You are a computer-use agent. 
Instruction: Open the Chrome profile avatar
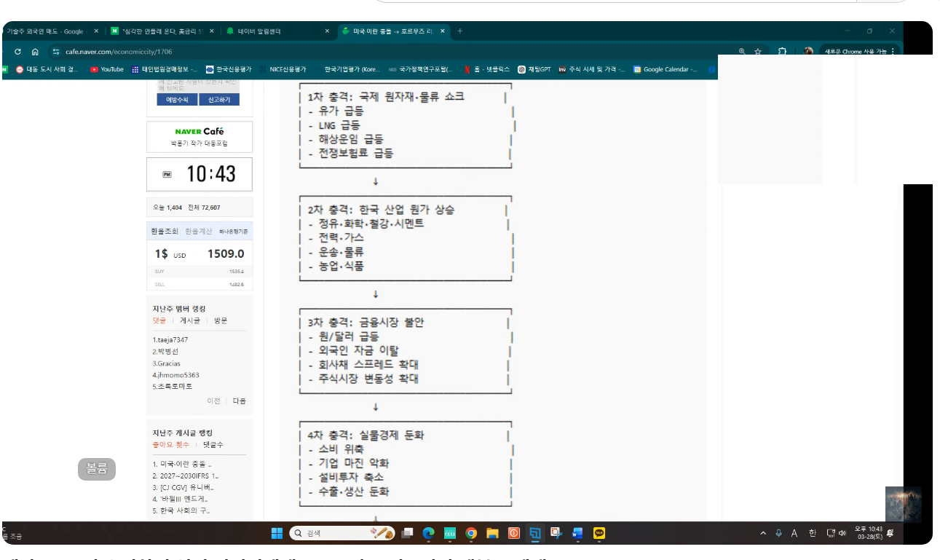(808, 52)
